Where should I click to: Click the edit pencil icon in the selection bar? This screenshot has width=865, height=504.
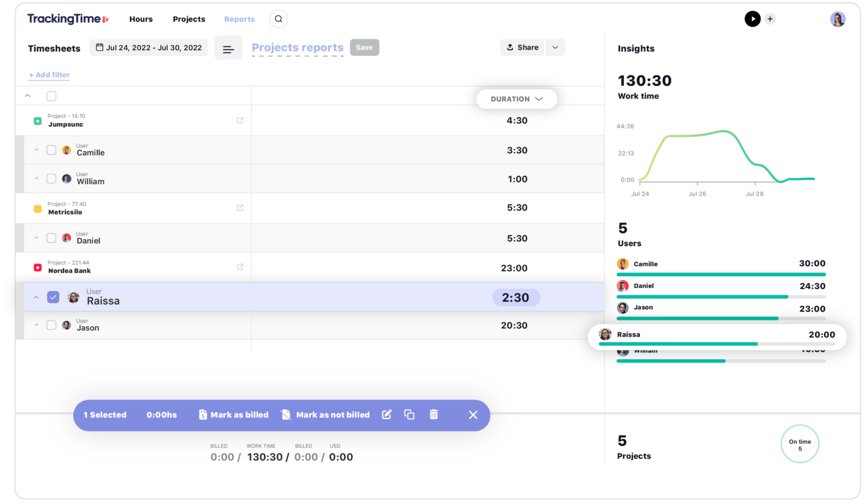pyautogui.click(x=387, y=414)
